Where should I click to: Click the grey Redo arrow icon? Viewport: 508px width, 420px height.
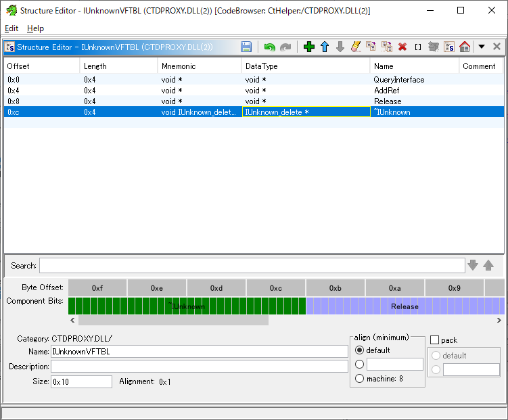tap(285, 47)
